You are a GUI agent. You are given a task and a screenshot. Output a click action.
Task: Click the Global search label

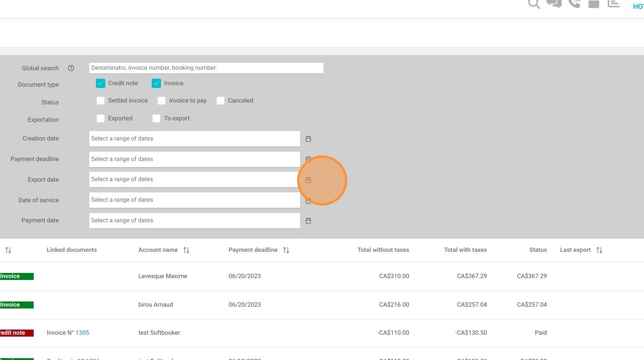point(40,68)
